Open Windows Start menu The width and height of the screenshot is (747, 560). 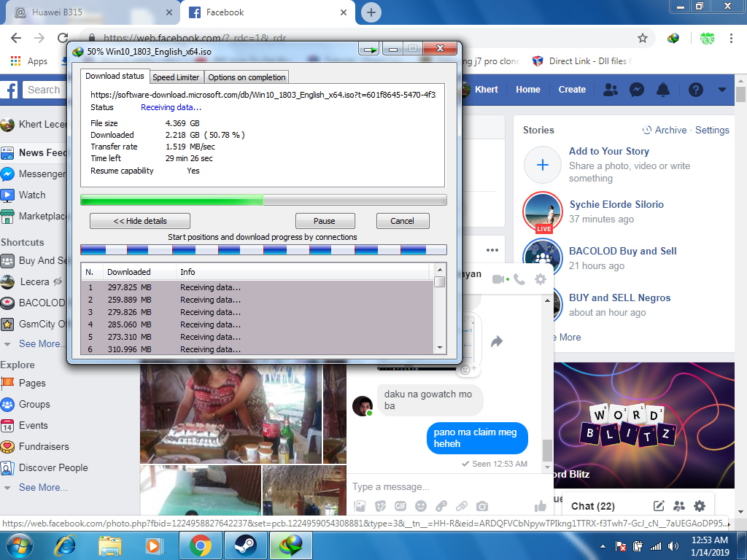18,545
